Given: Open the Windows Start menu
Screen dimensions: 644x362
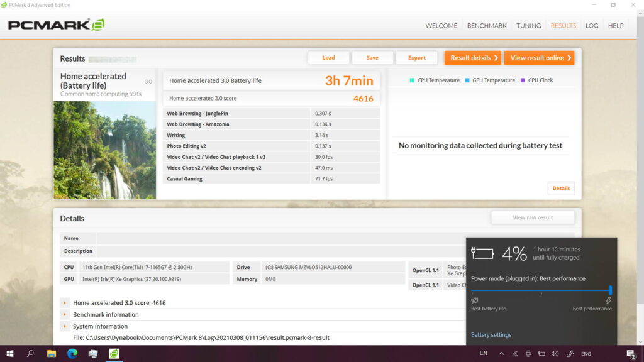Looking at the screenshot, I should (10, 353).
